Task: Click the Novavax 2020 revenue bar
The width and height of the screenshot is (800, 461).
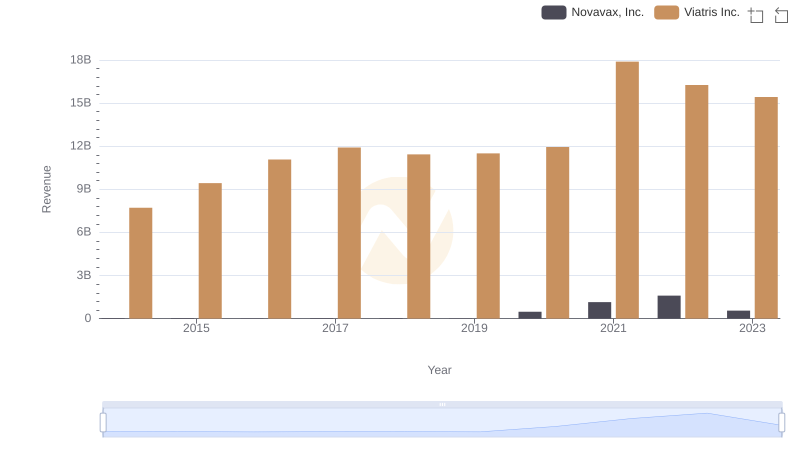Action: (530, 315)
